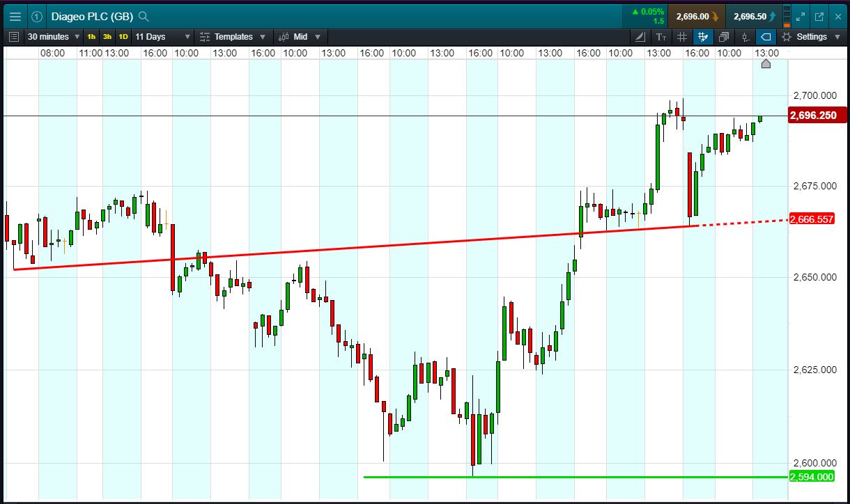Select the green support level label 2,594.000
Image resolution: width=850 pixels, height=504 pixels.
[811, 477]
